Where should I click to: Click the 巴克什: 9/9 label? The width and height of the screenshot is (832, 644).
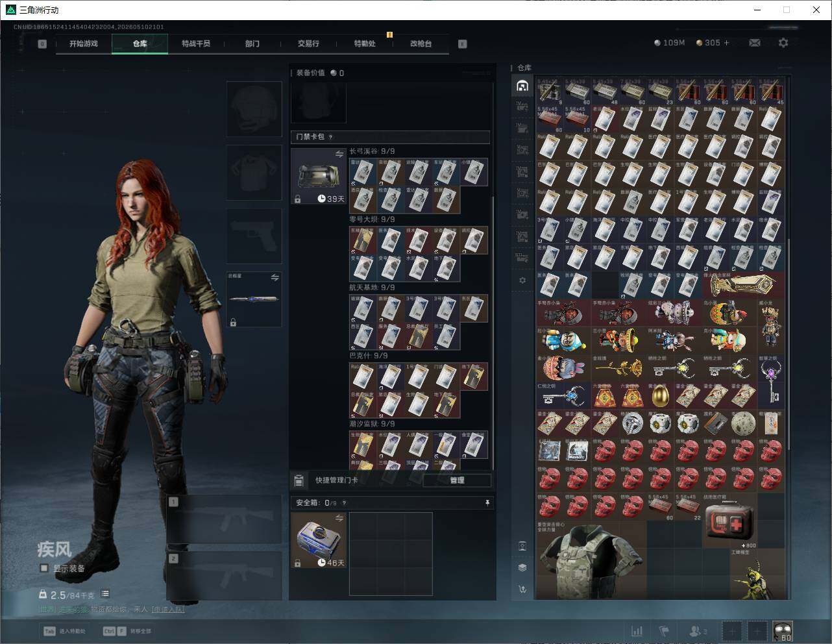pos(369,356)
